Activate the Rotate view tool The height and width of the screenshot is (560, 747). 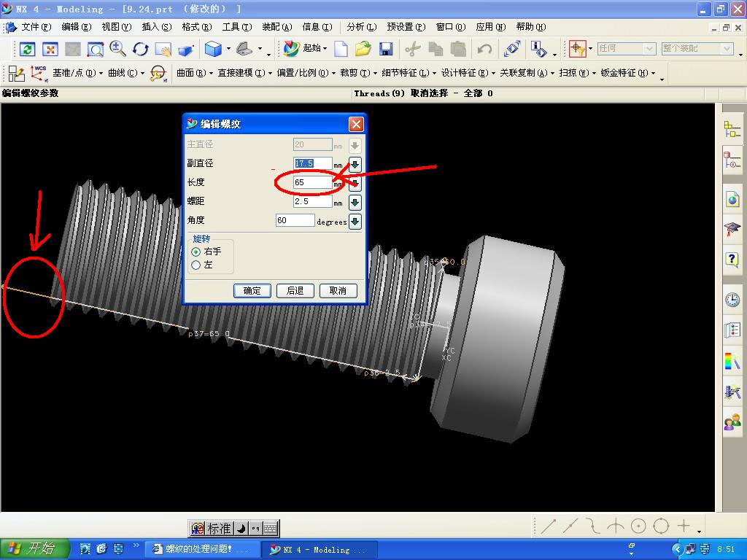click(x=141, y=49)
